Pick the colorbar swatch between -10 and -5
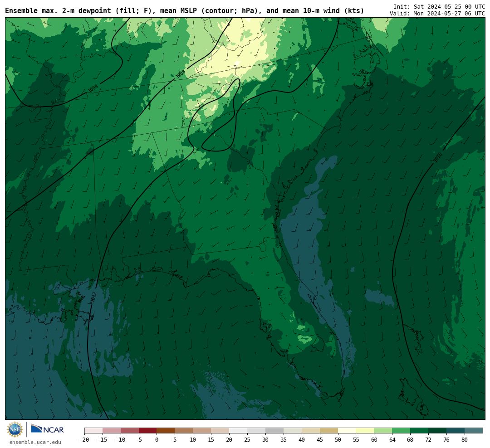 pyautogui.click(x=130, y=431)
